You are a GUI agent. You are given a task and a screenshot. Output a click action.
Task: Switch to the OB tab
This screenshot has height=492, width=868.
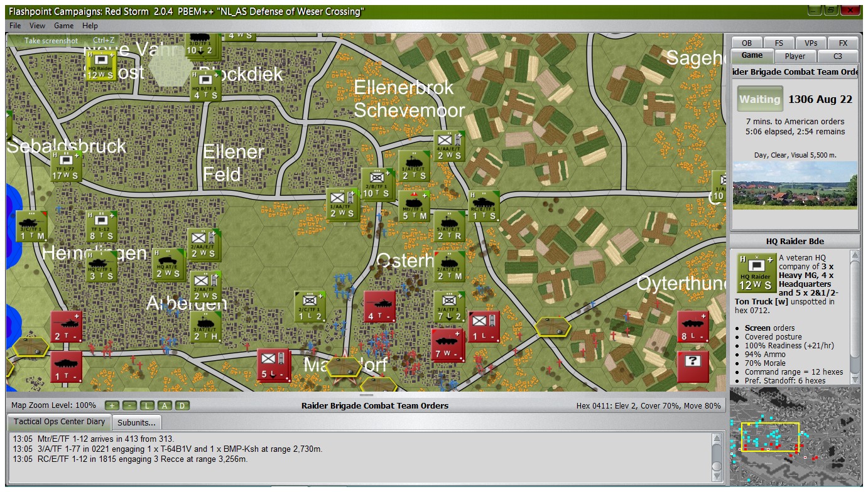tap(747, 43)
